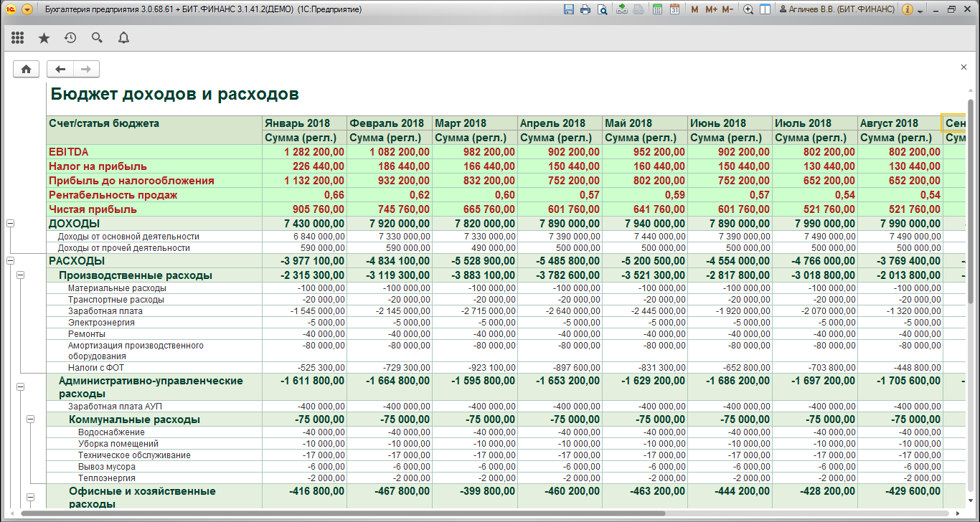Click the 1C application logo icon
This screenshot has height=522, width=980.
[x=11, y=10]
